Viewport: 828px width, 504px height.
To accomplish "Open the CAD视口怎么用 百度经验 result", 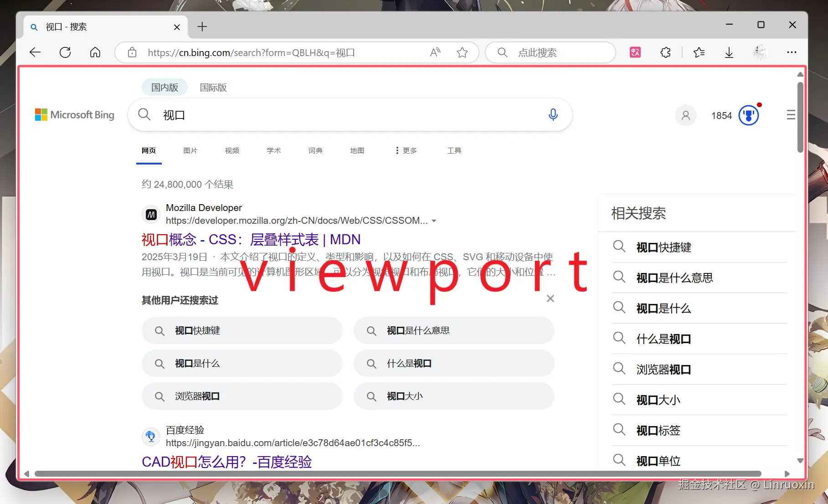I will [227, 462].
